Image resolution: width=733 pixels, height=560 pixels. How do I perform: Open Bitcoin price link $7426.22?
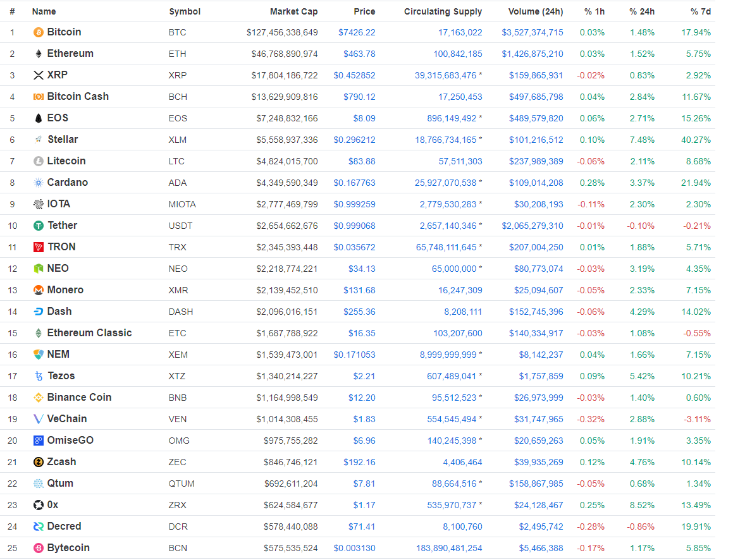pyautogui.click(x=357, y=33)
